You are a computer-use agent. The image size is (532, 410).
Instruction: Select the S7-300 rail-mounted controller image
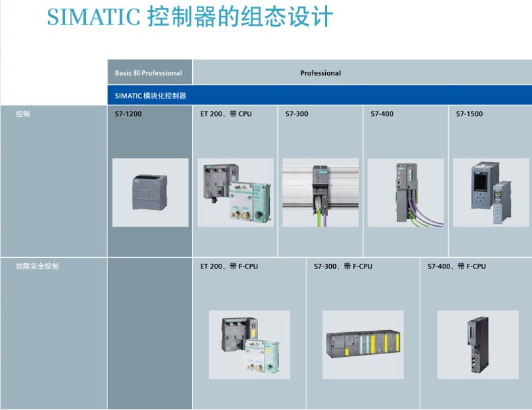[x=321, y=192]
